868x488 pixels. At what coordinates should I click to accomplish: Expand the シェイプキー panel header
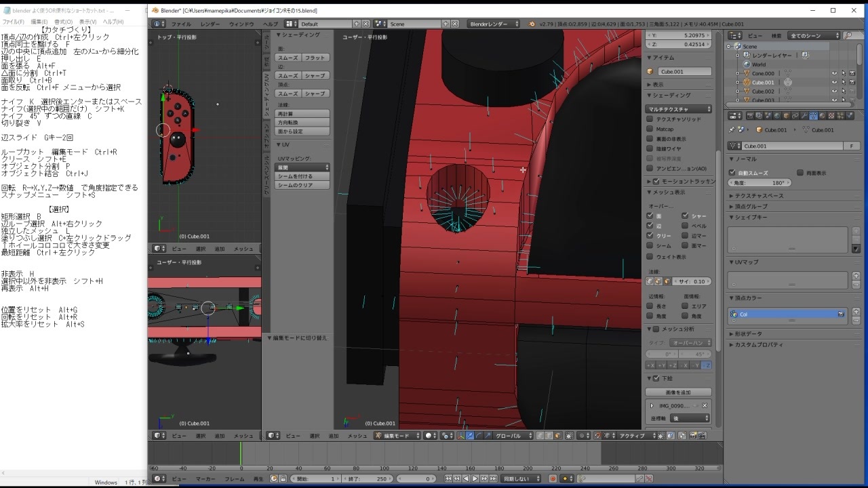pyautogui.click(x=751, y=218)
